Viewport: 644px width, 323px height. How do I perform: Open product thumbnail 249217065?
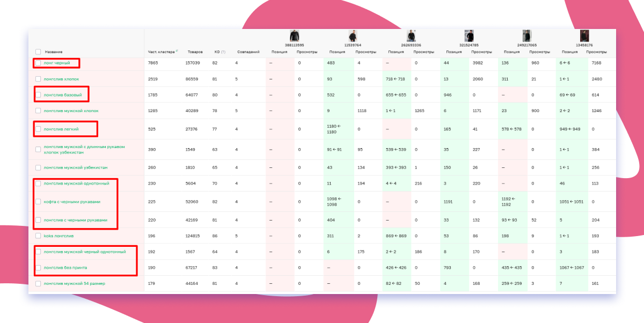527,36
